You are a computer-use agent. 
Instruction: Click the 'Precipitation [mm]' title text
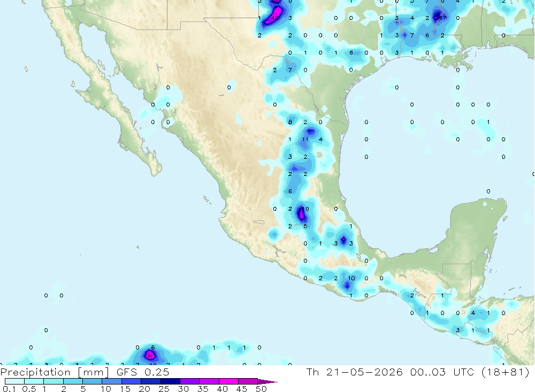coord(55,372)
